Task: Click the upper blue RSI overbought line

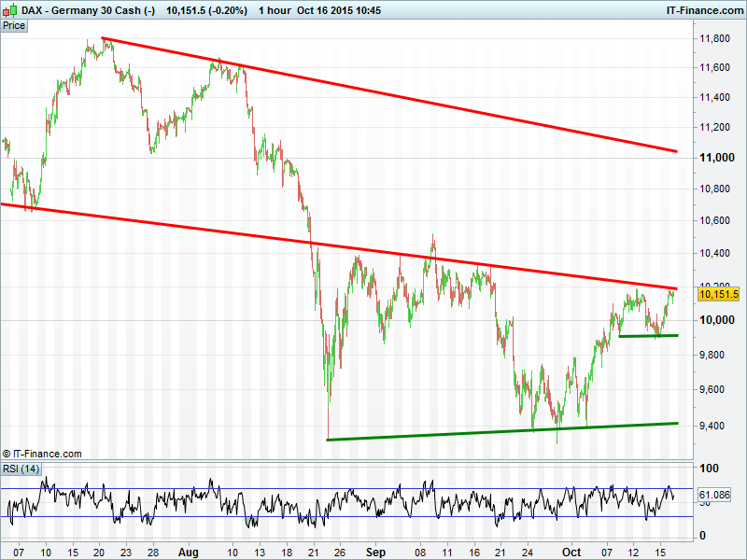Action: (x=346, y=488)
